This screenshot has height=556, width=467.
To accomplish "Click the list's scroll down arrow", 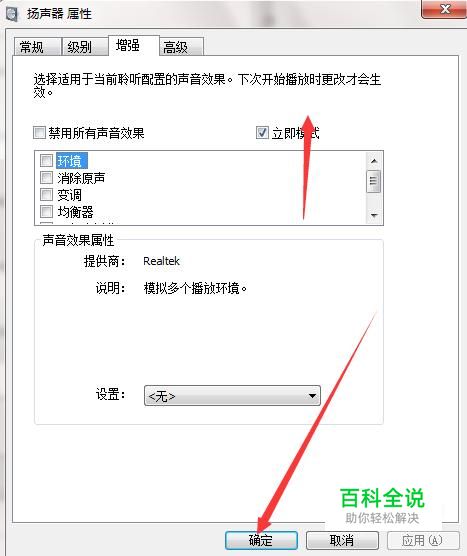I will click(374, 215).
